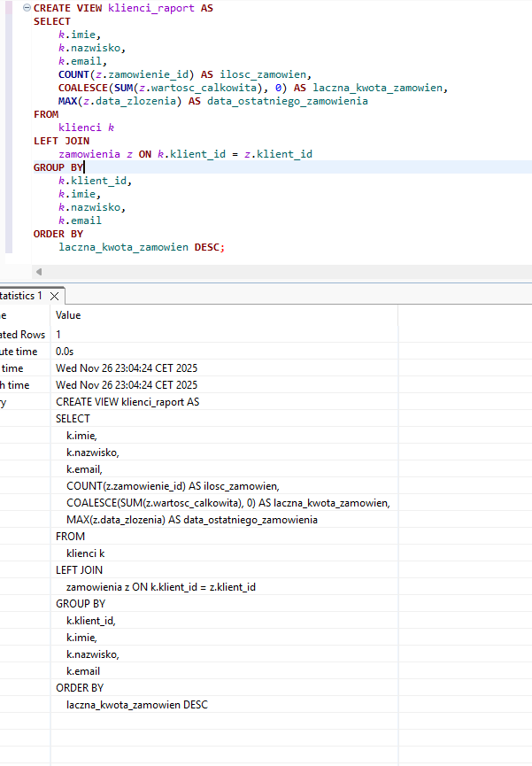The image size is (532, 766).
Task: Click data_ostatniego_zamowienia alias in the editor
Action: coord(287,101)
